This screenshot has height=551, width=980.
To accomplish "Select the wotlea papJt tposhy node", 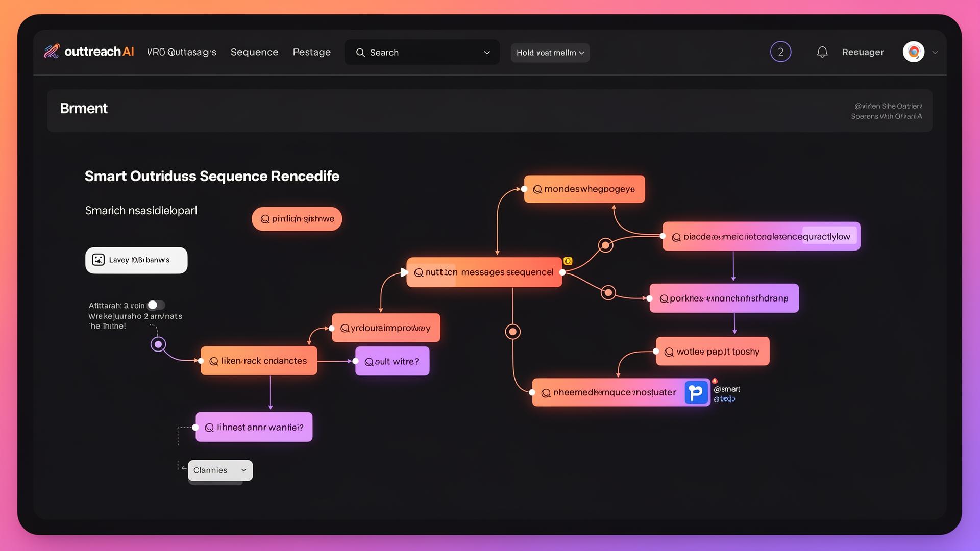I will [x=713, y=351].
